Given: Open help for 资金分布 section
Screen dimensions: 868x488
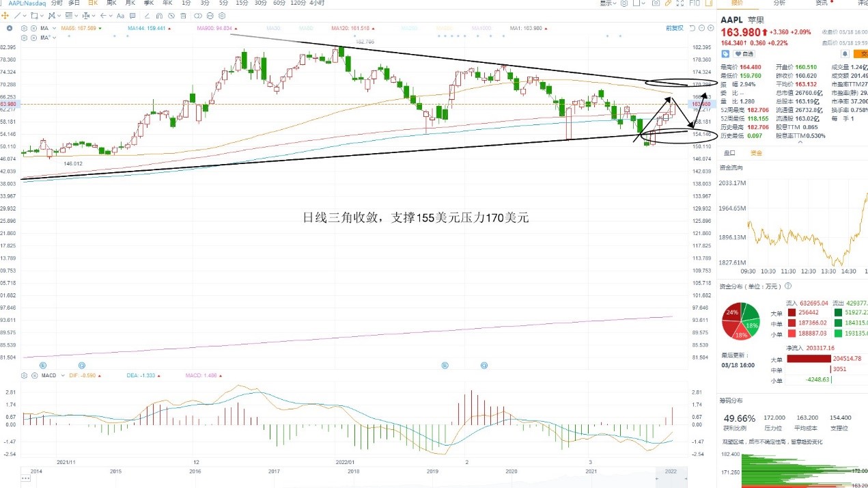Looking at the screenshot, I should click(788, 286).
